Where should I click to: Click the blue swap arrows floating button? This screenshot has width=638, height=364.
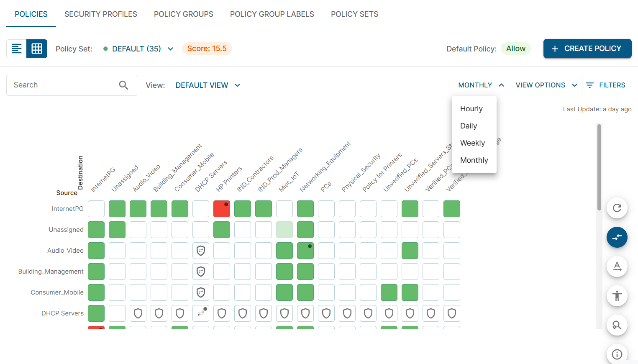[617, 237]
